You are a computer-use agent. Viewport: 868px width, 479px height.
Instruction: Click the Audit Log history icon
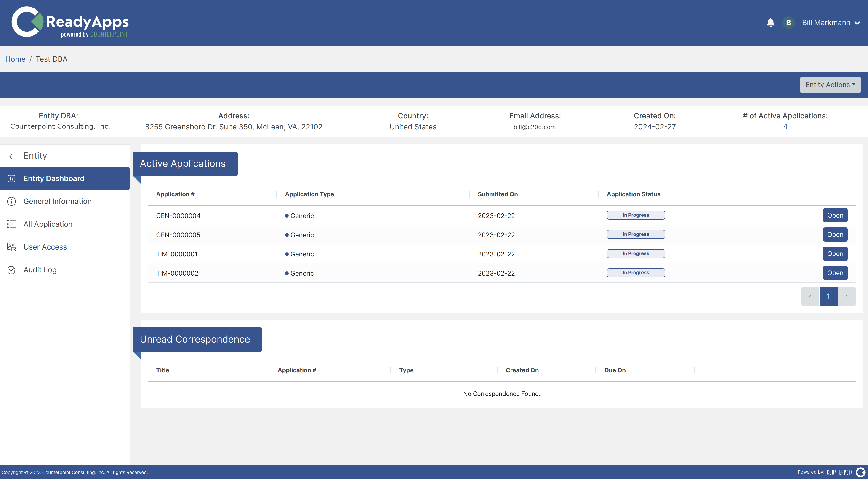pos(11,270)
